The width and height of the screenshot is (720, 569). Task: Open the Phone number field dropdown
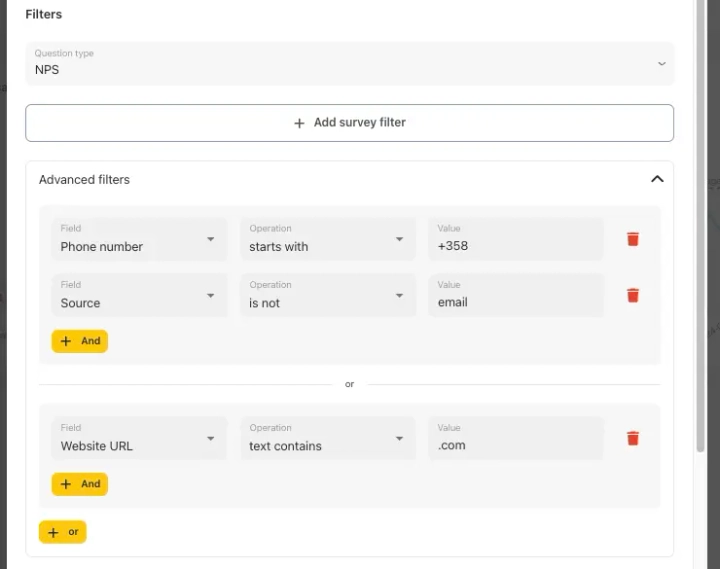pos(139,239)
